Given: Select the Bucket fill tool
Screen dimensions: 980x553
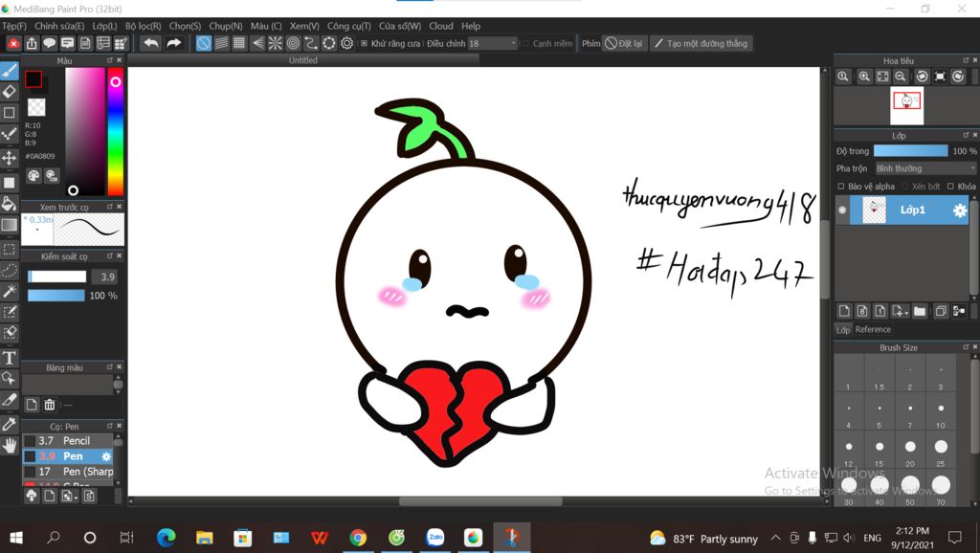Looking at the screenshot, I should click(10, 203).
